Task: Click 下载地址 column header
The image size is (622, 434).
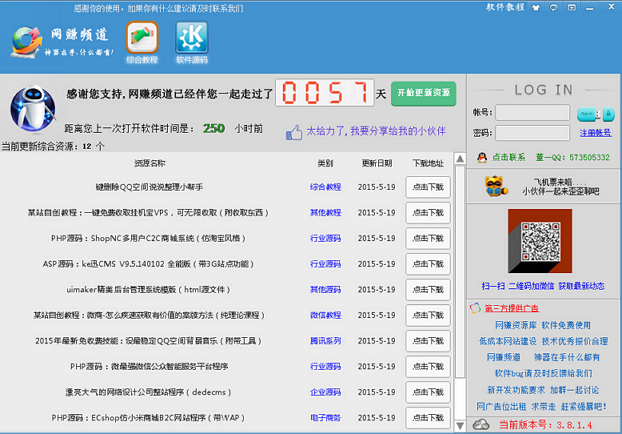Action: coord(428,163)
